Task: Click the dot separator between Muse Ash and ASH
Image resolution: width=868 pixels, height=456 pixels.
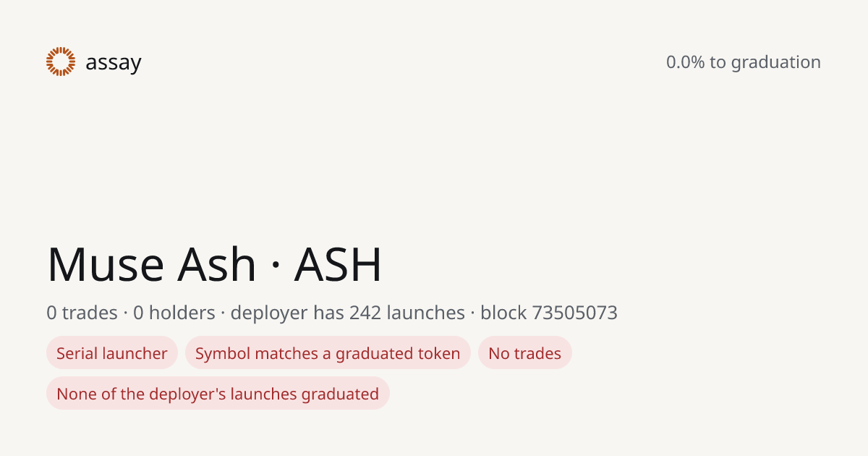Action: pos(276,265)
